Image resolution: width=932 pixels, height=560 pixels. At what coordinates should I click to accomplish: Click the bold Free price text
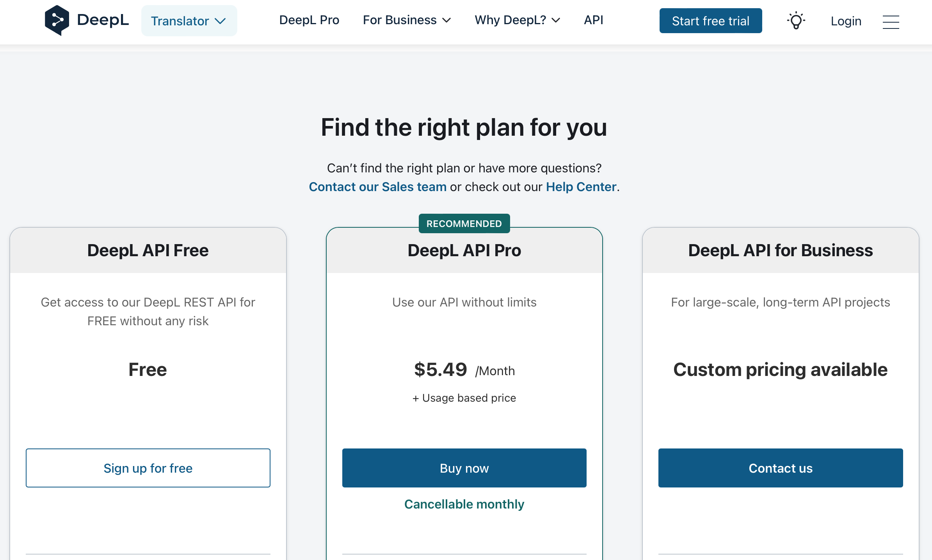[148, 369]
